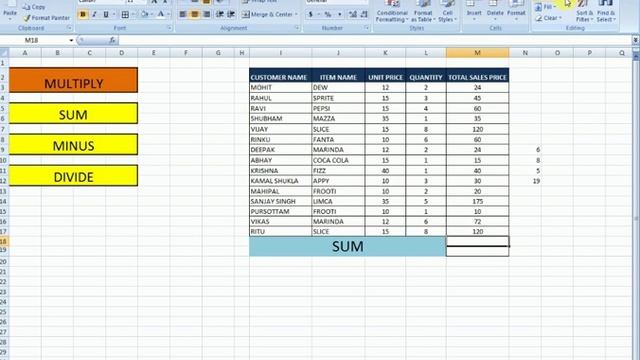
Task: Click the Borders icon in Font group
Action: click(125, 14)
